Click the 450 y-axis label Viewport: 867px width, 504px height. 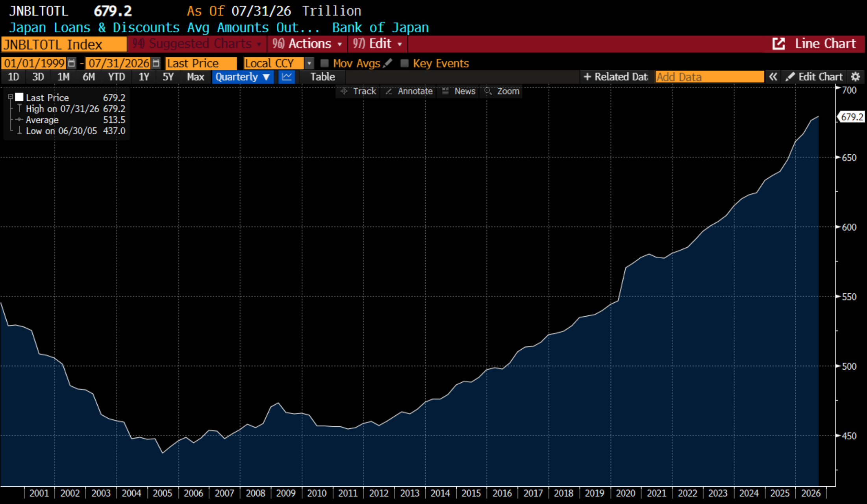[849, 436]
